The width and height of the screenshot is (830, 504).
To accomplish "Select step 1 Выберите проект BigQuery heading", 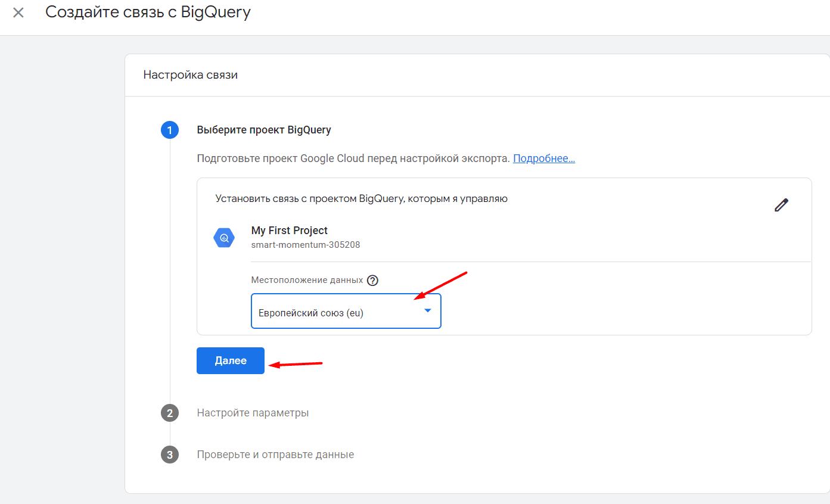I will pyautogui.click(x=264, y=130).
